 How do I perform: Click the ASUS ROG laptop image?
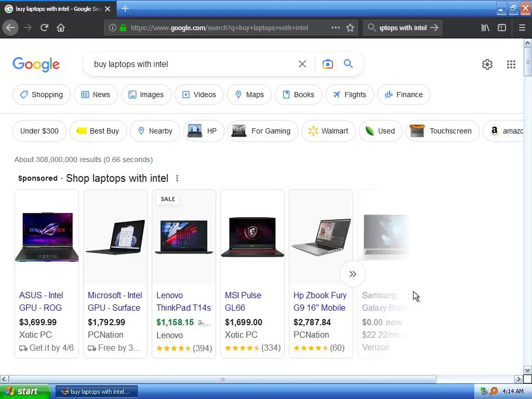pyautogui.click(x=47, y=237)
